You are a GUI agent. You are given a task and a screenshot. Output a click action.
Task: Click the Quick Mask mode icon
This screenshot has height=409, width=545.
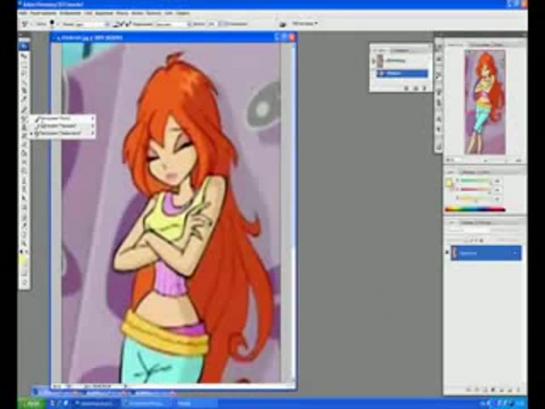tap(24, 275)
